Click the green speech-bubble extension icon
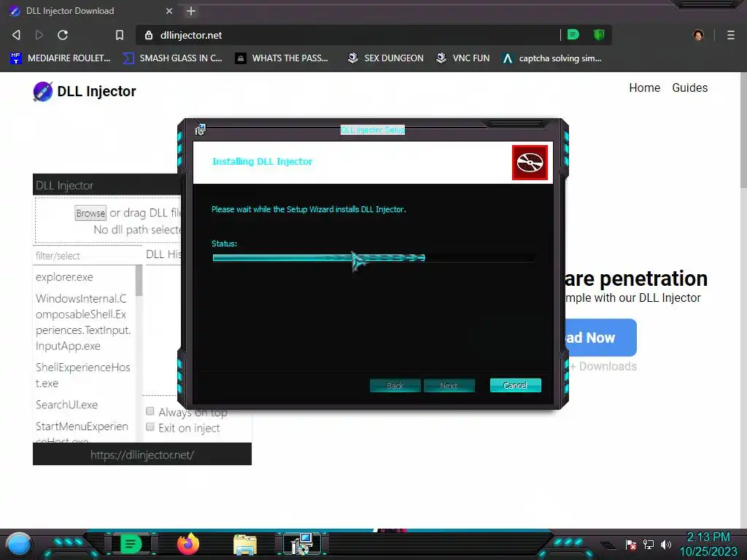The width and height of the screenshot is (747, 560). (x=573, y=34)
